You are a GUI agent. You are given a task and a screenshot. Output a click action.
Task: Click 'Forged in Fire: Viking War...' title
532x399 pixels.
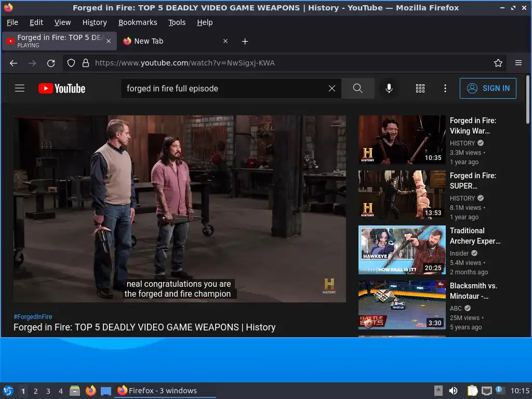tap(473, 126)
